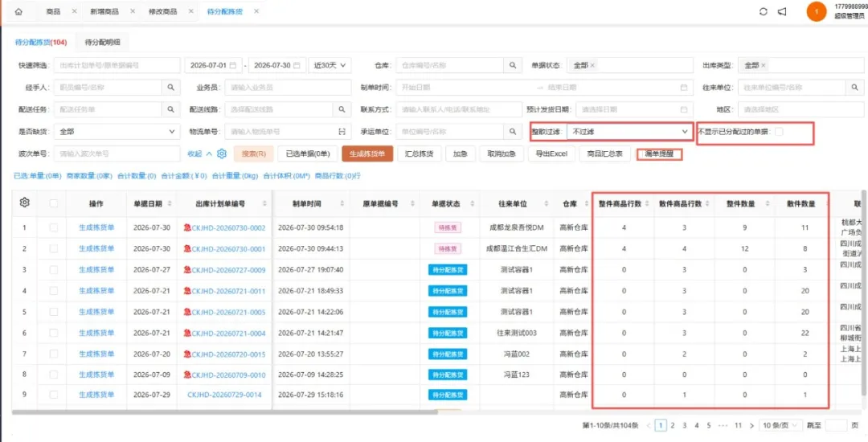Click the orange 生成拣货单 button
The height and width of the screenshot is (442, 868).
(x=367, y=153)
